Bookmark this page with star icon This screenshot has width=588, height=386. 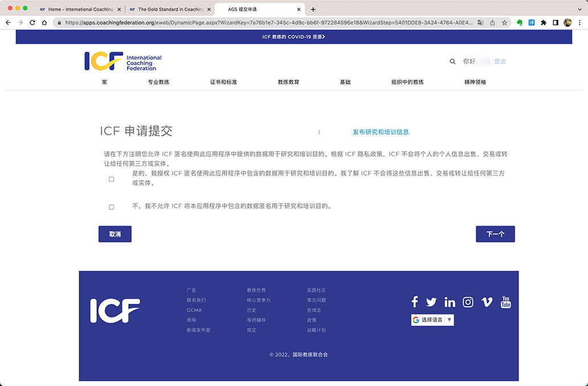[504, 22]
